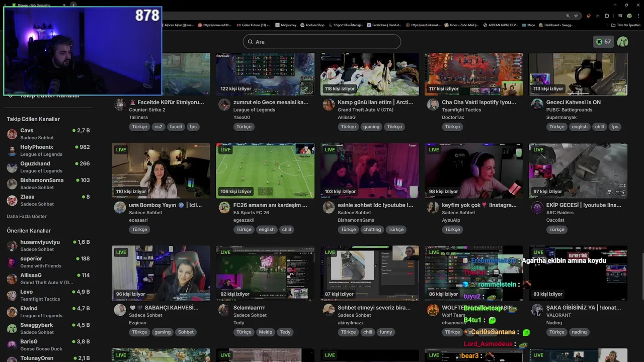644x362 pixels.
Task: Open Counter-Strike 2 category link under Talimera
Action: click(x=147, y=110)
